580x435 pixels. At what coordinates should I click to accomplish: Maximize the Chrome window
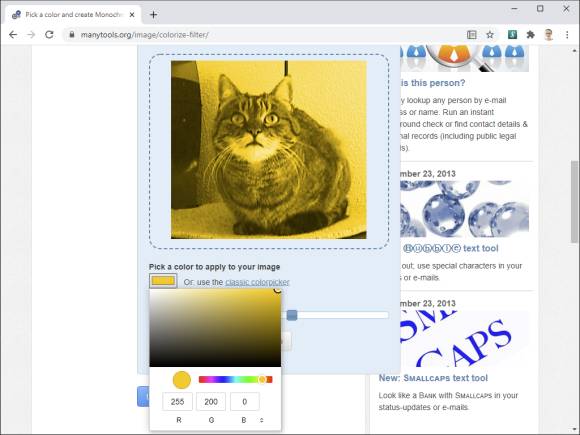coord(540,8)
